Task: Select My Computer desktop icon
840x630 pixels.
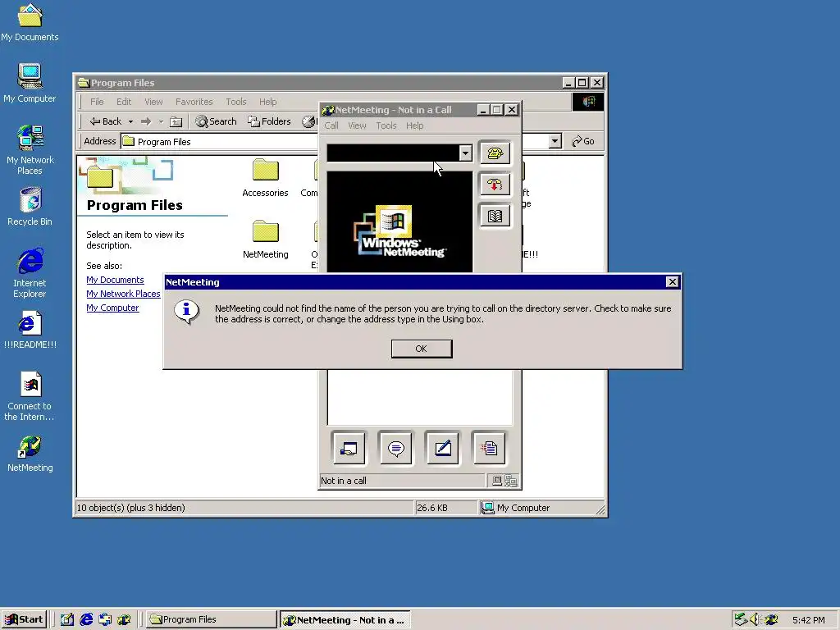Action: click(x=30, y=83)
